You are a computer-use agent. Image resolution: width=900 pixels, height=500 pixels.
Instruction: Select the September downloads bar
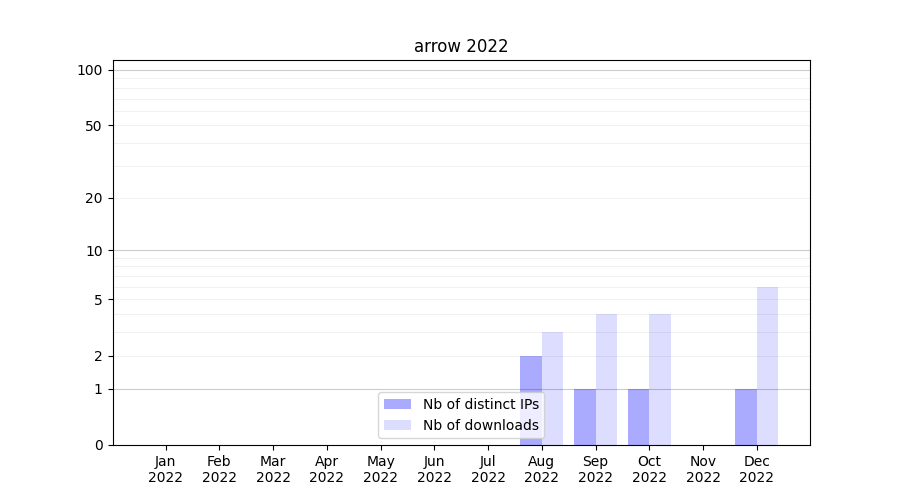coord(606,379)
